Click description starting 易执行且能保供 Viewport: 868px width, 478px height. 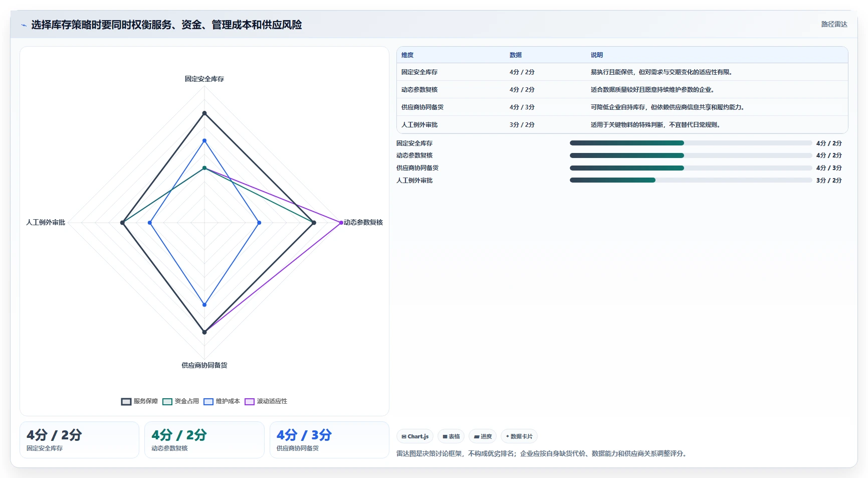click(x=663, y=72)
